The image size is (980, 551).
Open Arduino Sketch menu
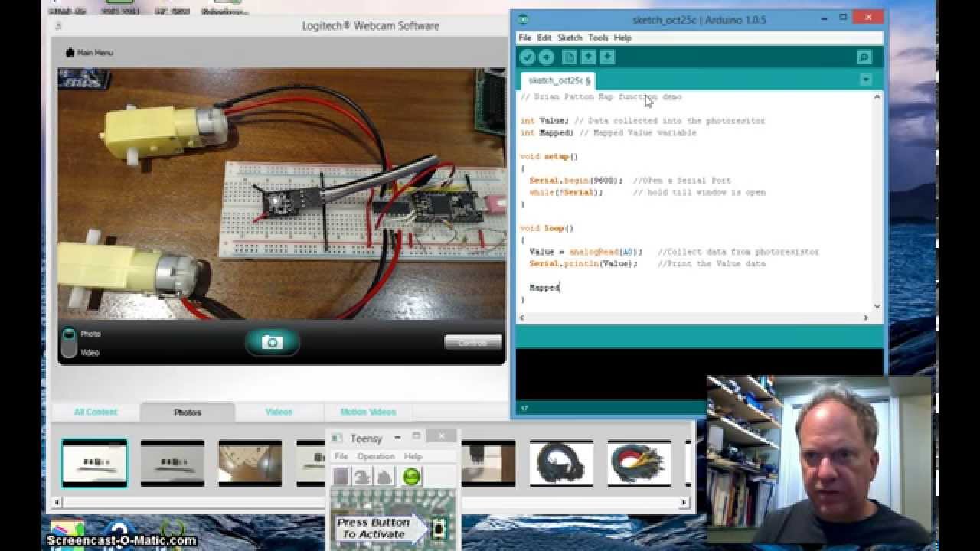point(570,37)
